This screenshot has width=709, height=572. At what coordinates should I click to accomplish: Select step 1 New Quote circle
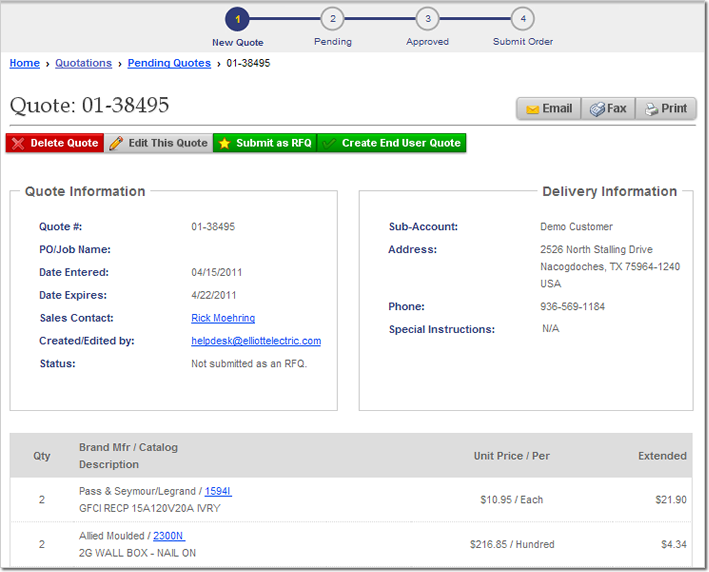click(237, 19)
